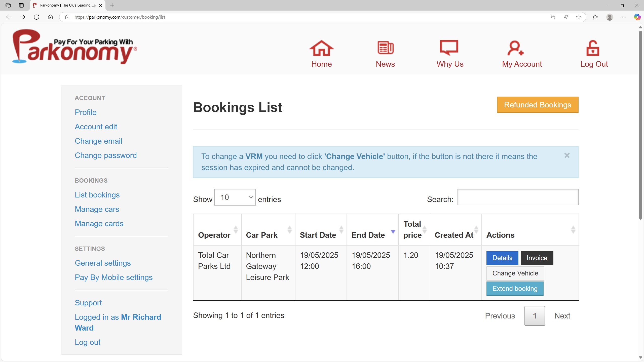Sort table by Operator column
This screenshot has height=362, width=644.
[217, 229]
